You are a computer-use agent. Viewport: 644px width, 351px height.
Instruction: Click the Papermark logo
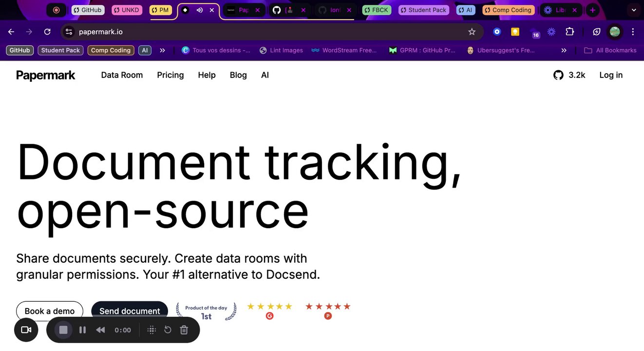point(46,75)
